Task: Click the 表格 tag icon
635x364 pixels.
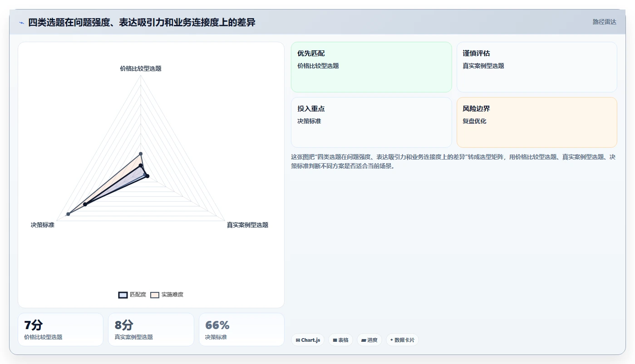Action: [x=335, y=340]
